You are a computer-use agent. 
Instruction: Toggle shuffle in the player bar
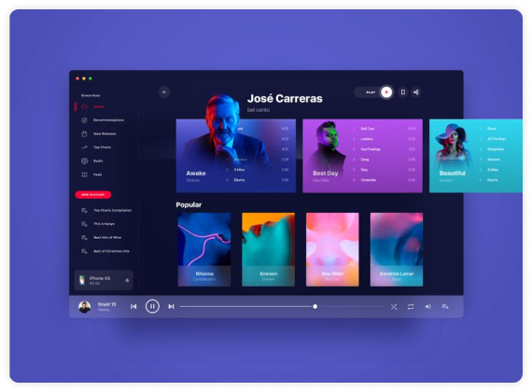point(394,307)
